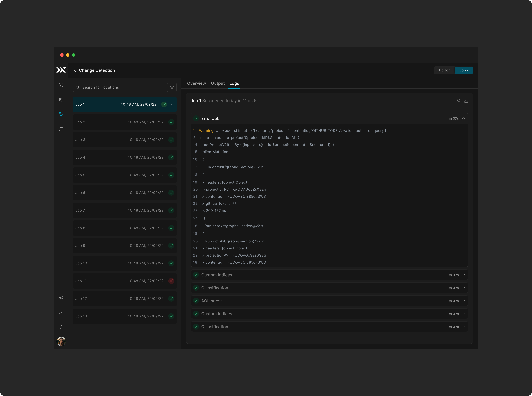Open the compass explore icon in sidebar
This screenshot has height=396, width=532.
pos(61,85)
